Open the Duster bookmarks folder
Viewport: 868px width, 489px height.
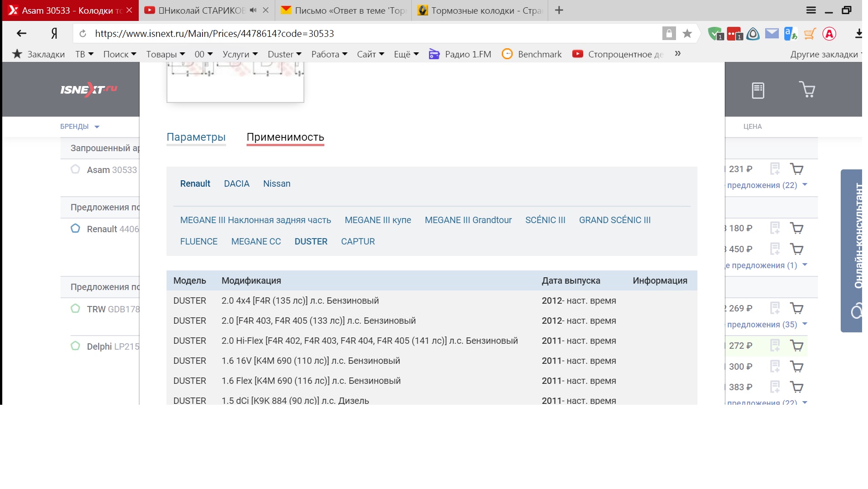tap(285, 54)
